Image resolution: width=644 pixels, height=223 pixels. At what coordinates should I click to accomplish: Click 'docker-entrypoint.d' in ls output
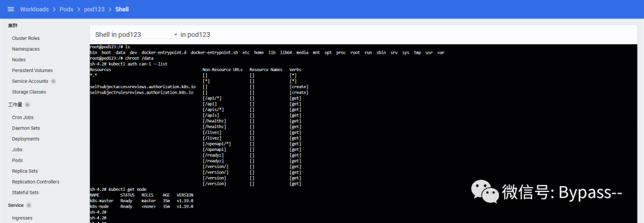[163, 52]
